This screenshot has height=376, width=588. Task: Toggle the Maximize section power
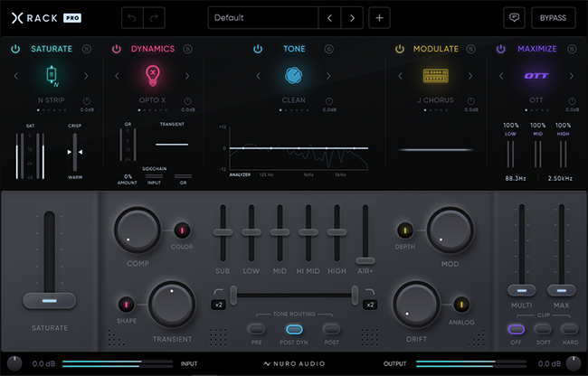pos(500,49)
